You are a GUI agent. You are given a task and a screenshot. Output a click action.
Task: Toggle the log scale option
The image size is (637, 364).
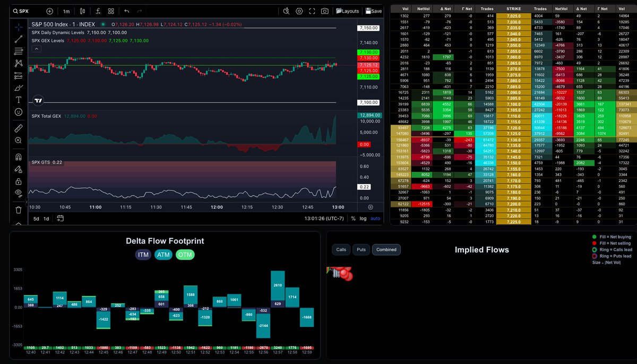click(x=363, y=219)
